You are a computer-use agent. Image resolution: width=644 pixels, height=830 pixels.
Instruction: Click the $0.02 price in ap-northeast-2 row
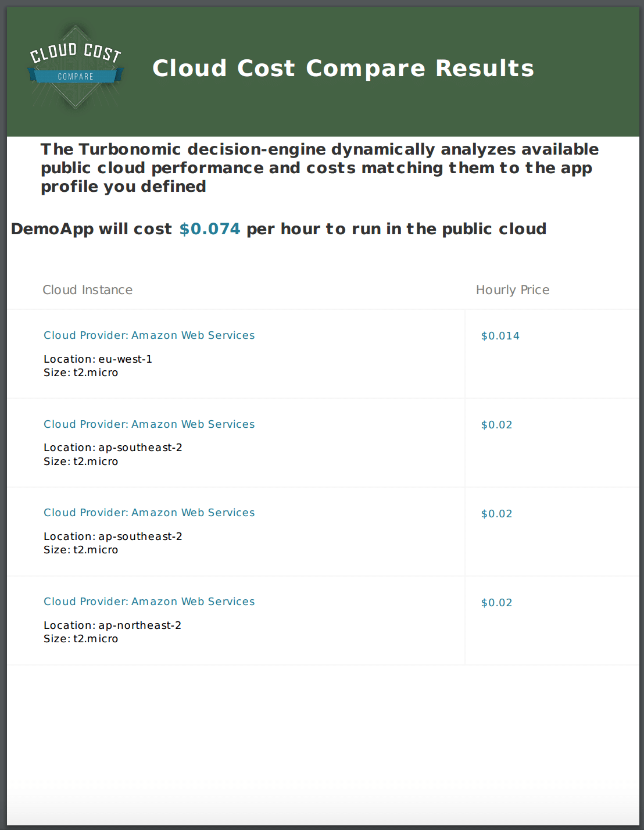497,603
